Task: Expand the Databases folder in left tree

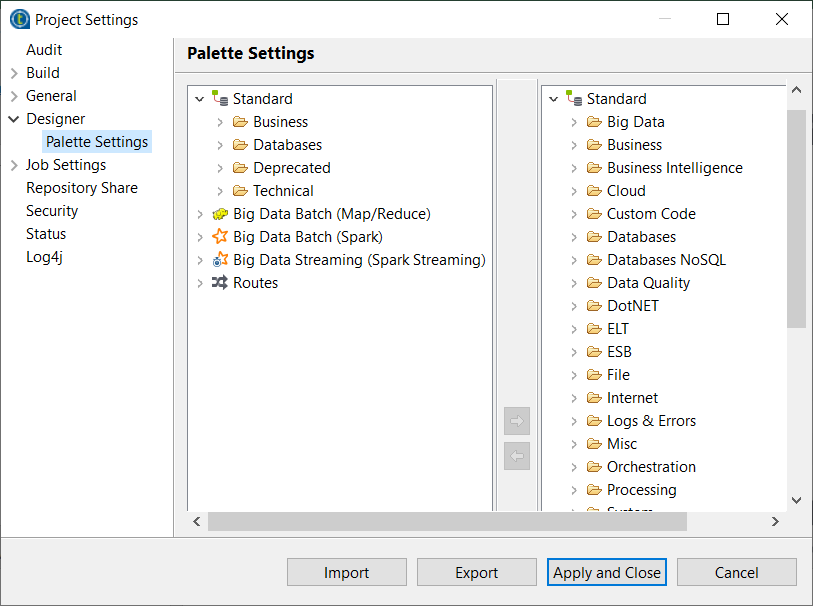Action: (x=220, y=145)
